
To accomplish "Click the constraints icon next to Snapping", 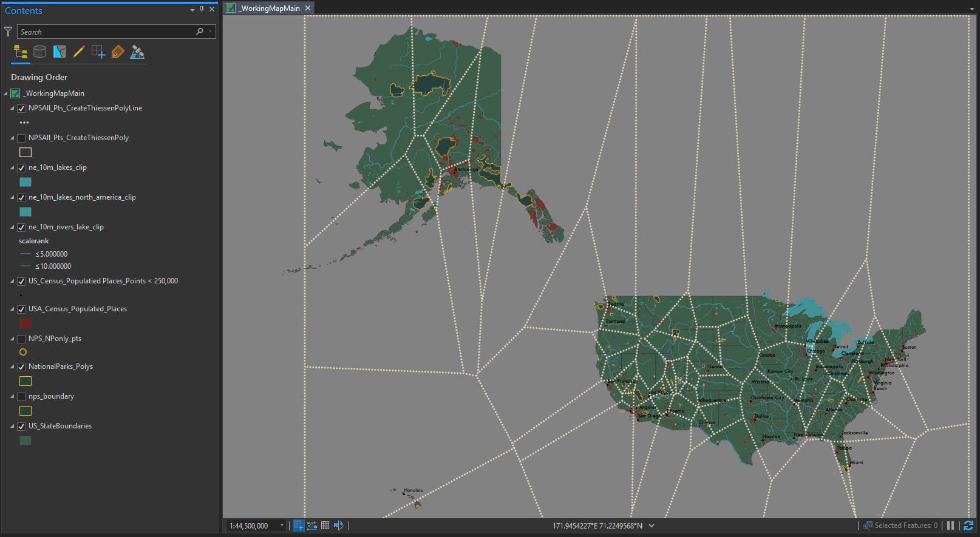I will point(312,525).
